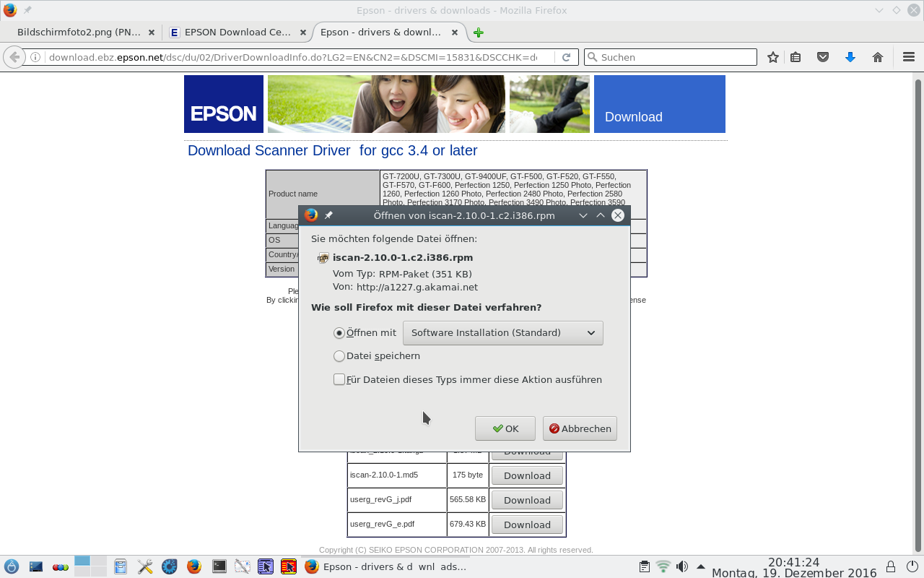This screenshot has width=924, height=578.
Task: Close the Epson - drivers & downloads tab
Action: pyautogui.click(x=455, y=33)
